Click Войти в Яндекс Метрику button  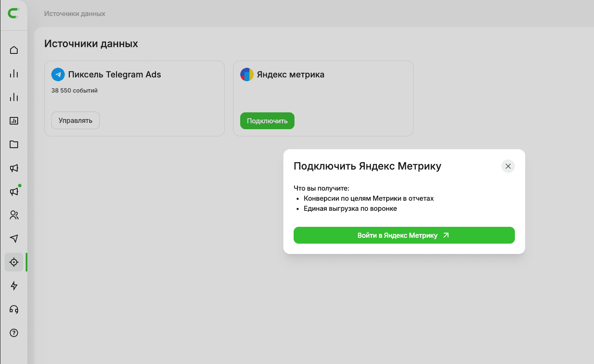[404, 235]
